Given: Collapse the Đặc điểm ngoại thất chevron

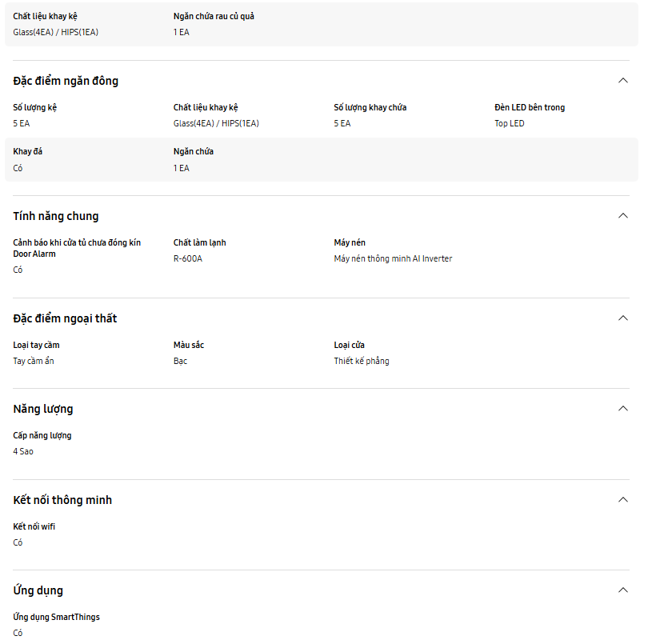Looking at the screenshot, I should pos(622,318).
